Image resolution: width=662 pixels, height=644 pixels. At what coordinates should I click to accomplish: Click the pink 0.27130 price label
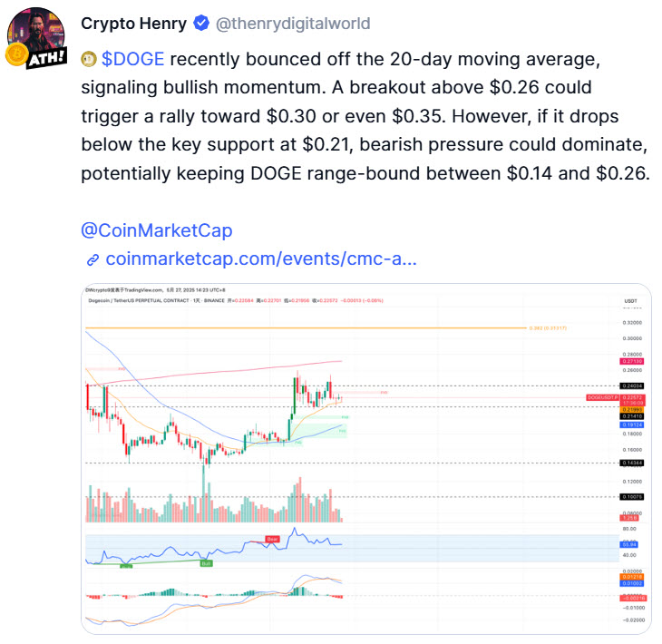point(632,362)
